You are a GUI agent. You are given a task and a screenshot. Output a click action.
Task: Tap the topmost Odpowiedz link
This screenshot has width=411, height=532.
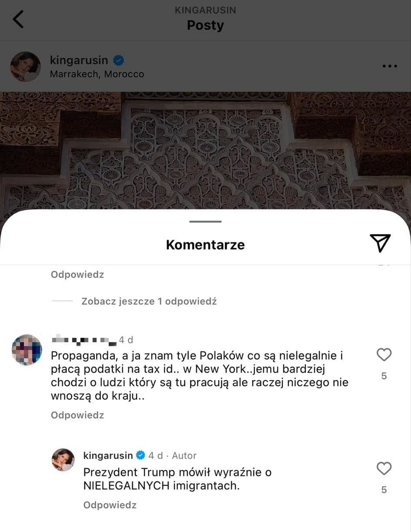77,275
